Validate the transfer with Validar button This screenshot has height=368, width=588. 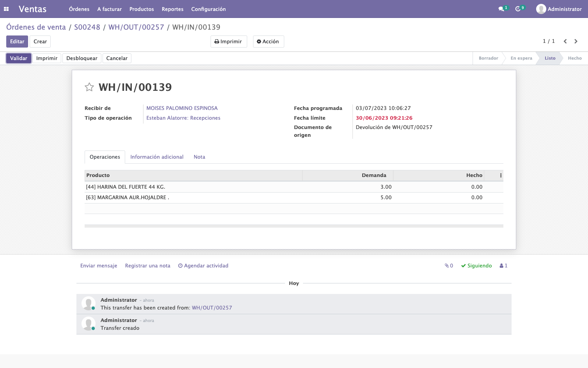(19, 58)
